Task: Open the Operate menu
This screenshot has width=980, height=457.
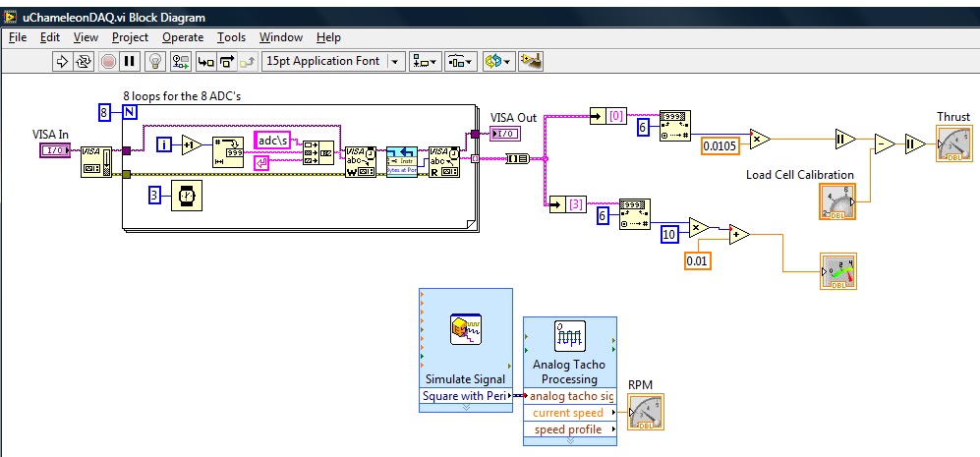Action: coord(183,37)
